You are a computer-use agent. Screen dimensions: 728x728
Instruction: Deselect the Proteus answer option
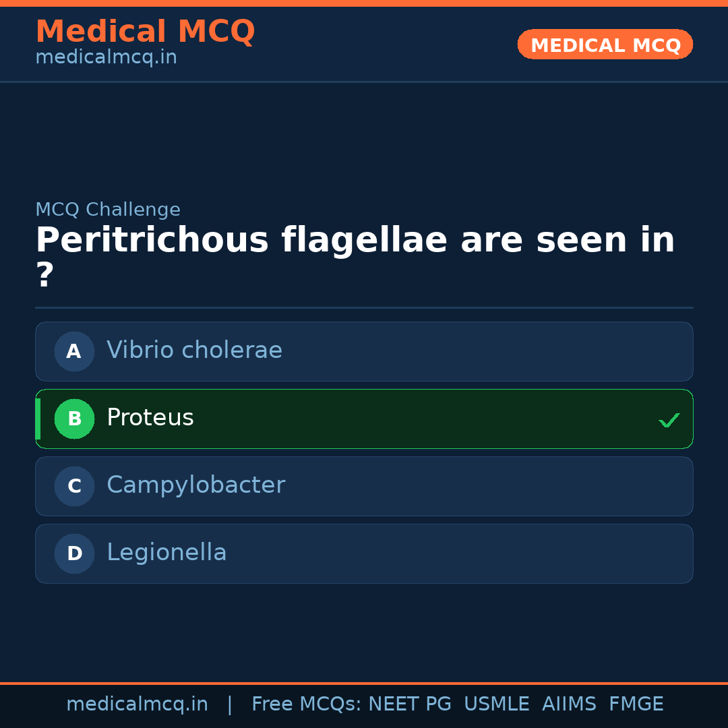(x=364, y=419)
